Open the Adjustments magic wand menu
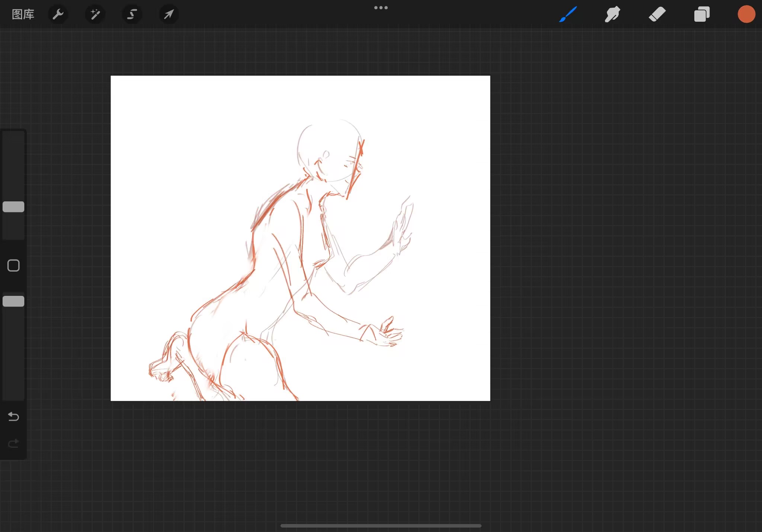This screenshot has height=532, width=762. [95, 15]
